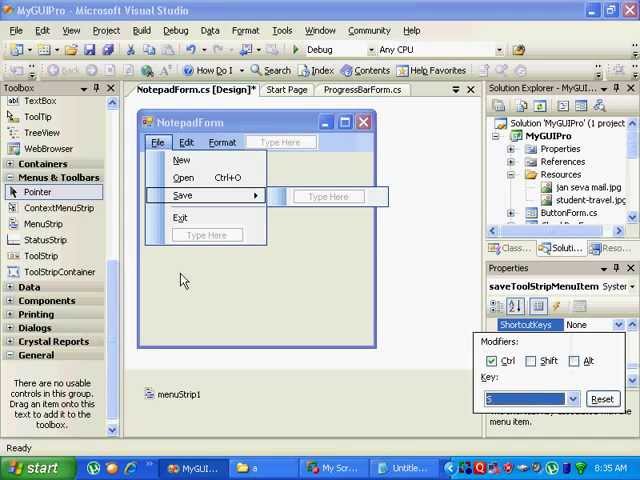Screen dimensions: 640x480
Task: Select the StatusStrip toolbox item
Action: (45, 240)
